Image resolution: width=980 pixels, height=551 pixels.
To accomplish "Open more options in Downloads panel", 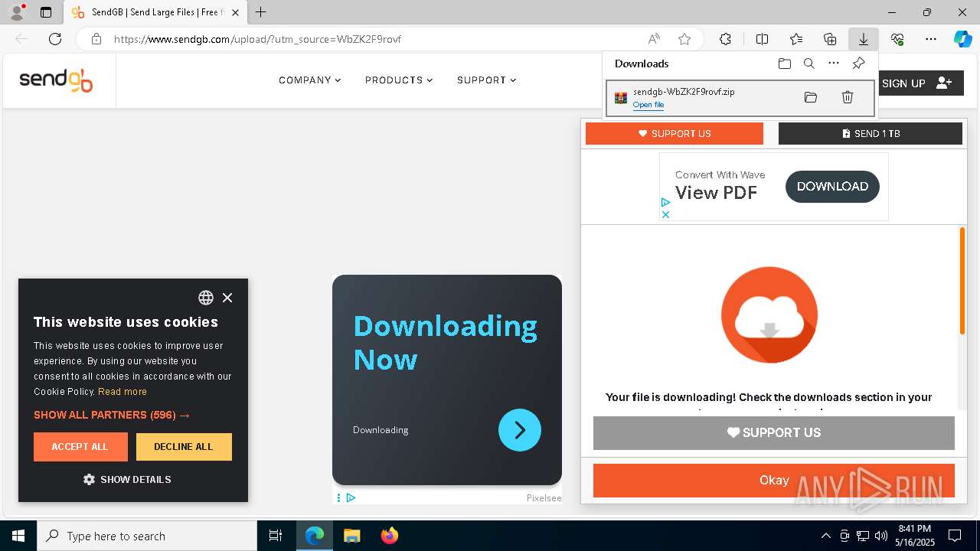I will 834,64.
